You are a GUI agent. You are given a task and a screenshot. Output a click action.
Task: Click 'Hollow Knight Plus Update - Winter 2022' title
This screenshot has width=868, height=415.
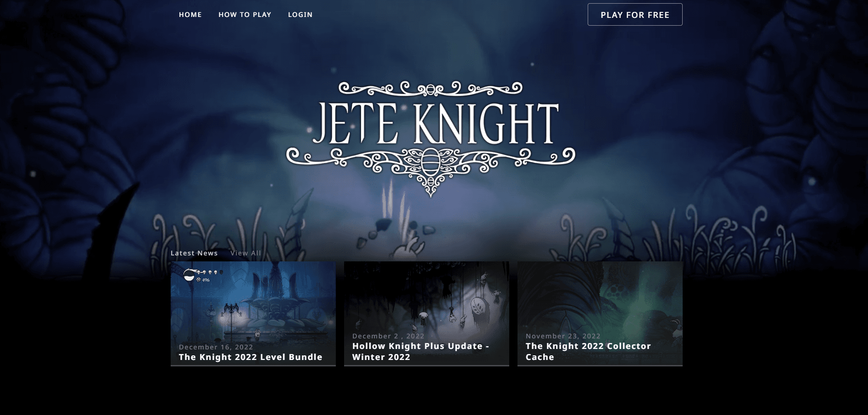[421, 352]
